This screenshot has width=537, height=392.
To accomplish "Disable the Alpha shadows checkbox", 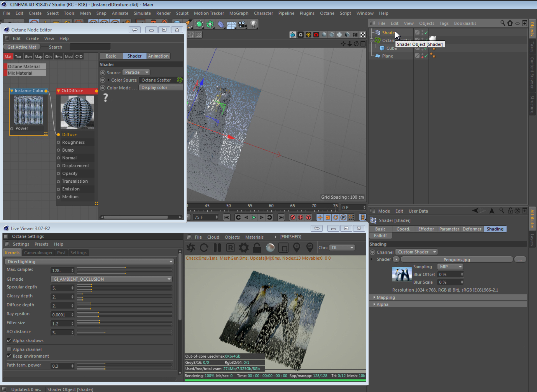I will click(x=9, y=340).
